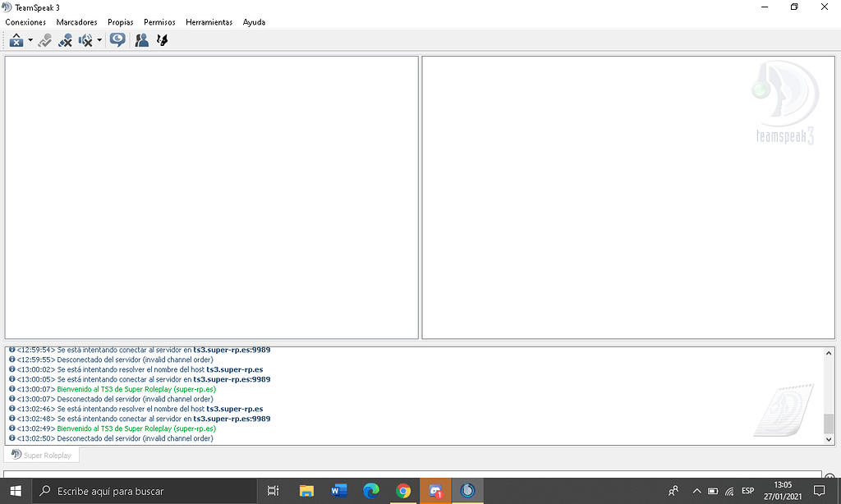
Task: Select the Super Roleplay server tab
Action: tap(41, 455)
